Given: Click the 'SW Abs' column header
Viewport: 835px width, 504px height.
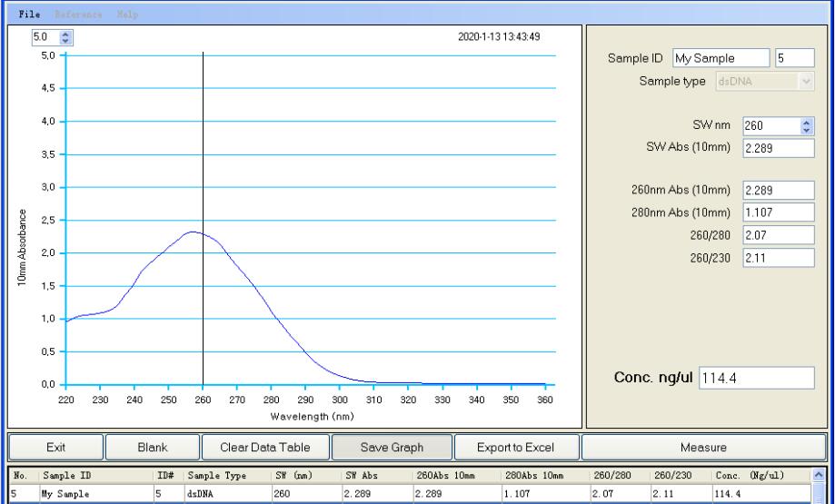Looking at the screenshot, I should (x=376, y=475).
